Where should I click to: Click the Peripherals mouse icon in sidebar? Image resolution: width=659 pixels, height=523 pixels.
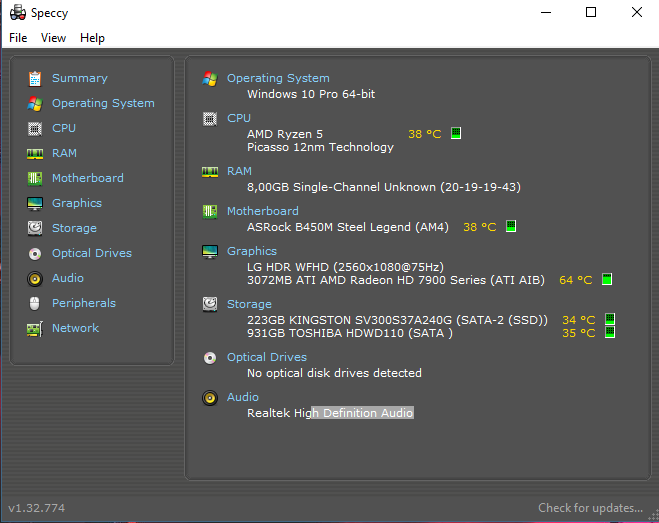[35, 304]
